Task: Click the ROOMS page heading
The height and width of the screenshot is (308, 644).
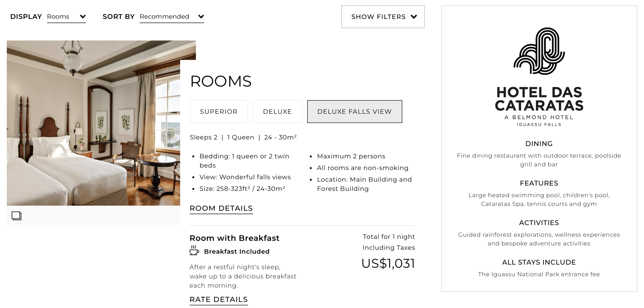Action: point(221,81)
